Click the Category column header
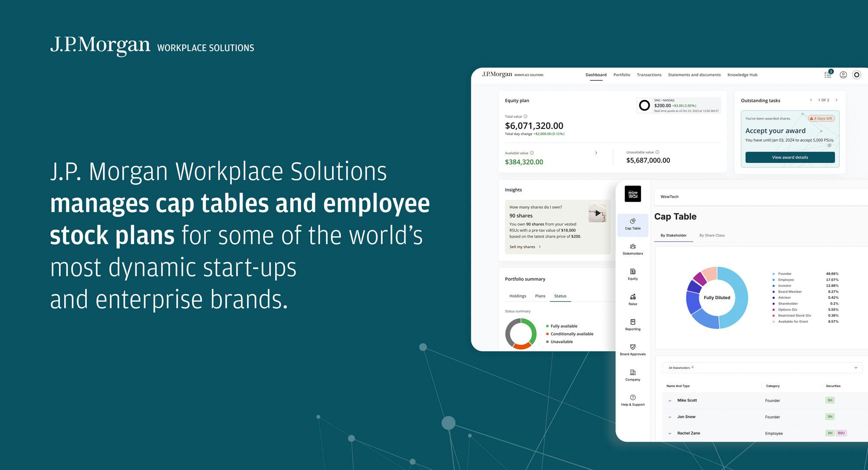868x470 pixels. point(773,386)
